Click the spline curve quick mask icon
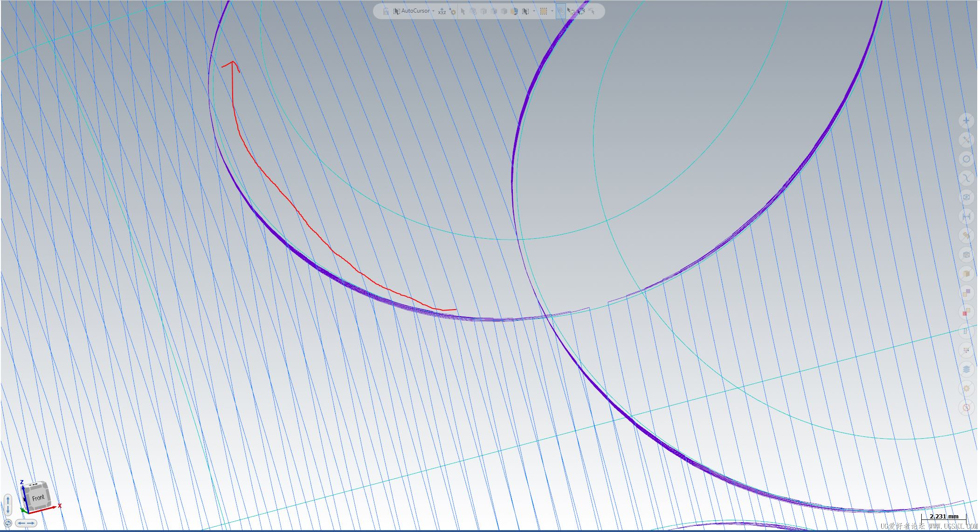This screenshot has width=980, height=532. 966,178
